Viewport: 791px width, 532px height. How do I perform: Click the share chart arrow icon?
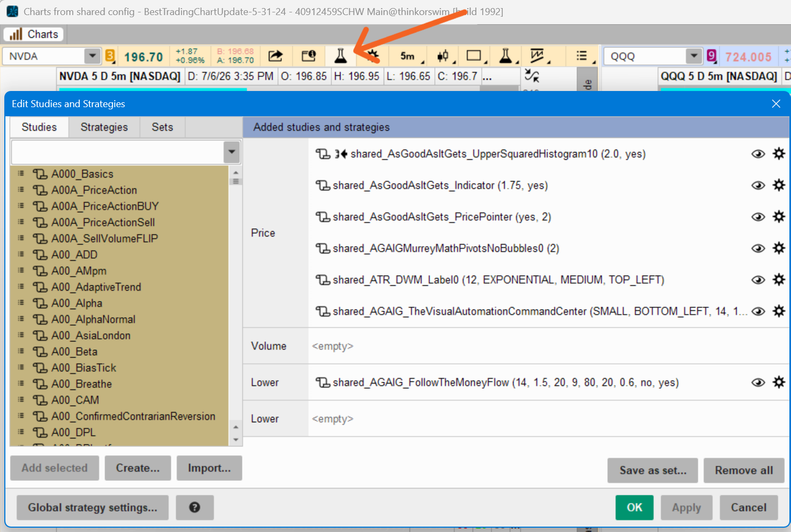(275, 56)
